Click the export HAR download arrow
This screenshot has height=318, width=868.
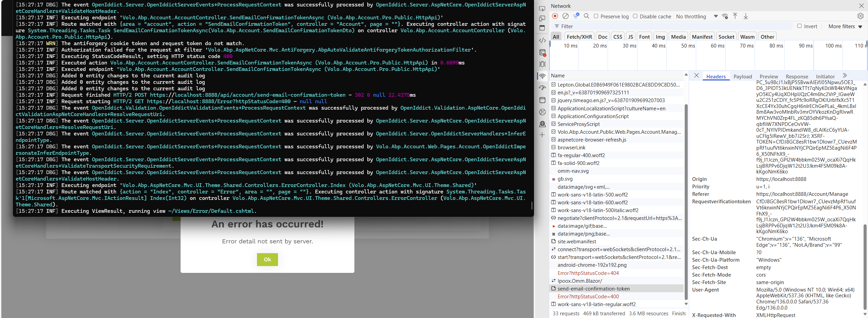pyautogui.click(x=746, y=16)
